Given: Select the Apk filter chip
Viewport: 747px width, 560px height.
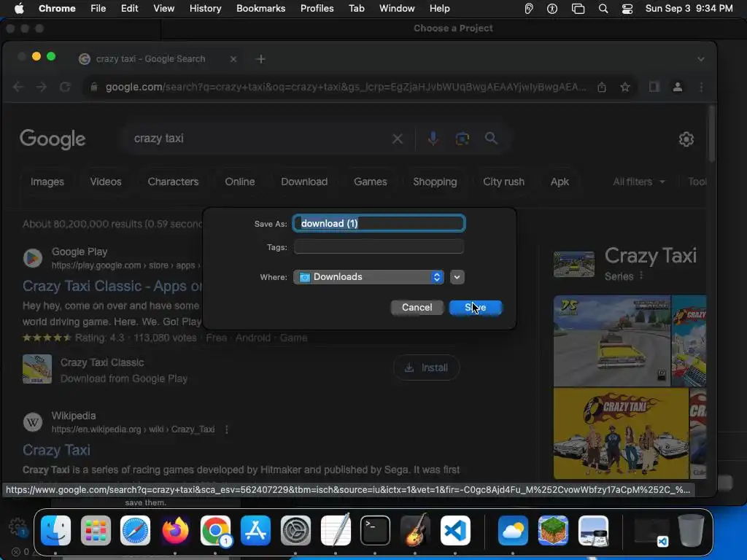Looking at the screenshot, I should (560, 182).
